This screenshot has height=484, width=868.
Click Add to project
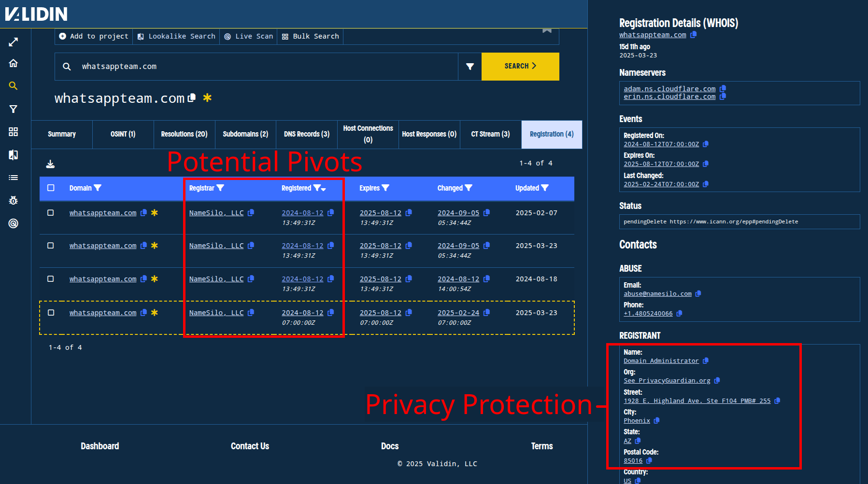tap(94, 36)
